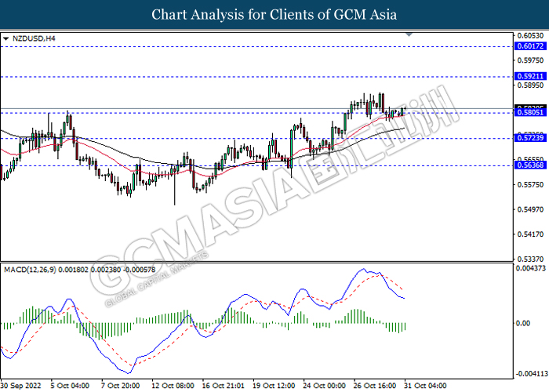
Task: Click the 19 Oct 12:00 time label
Action: [274, 386]
